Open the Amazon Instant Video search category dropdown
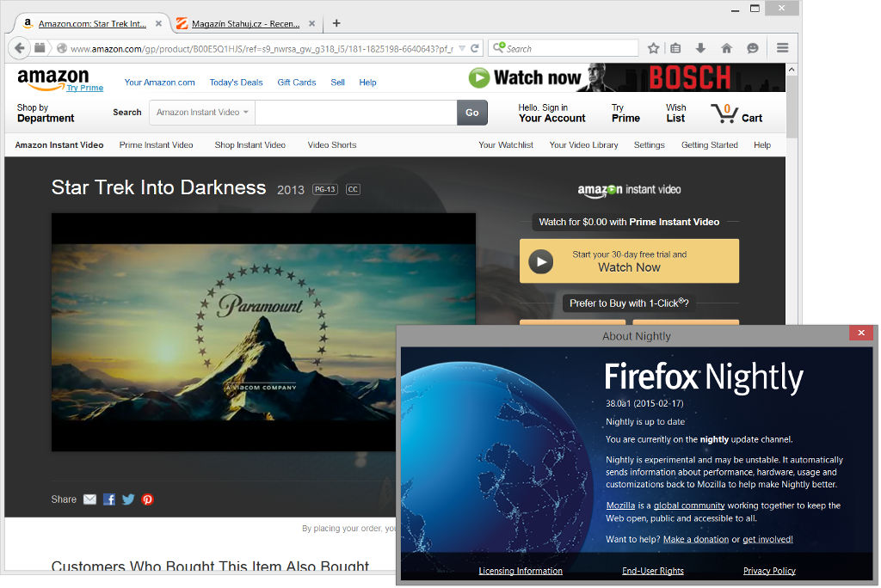Image resolution: width=881 pixels, height=588 pixels. 202,113
